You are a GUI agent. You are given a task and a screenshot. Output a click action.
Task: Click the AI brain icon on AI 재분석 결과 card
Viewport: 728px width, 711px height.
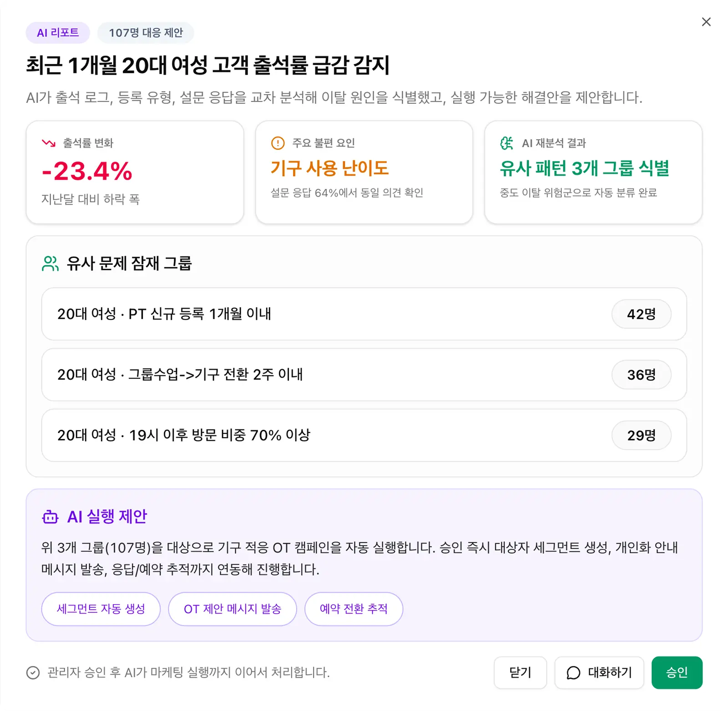click(x=506, y=143)
